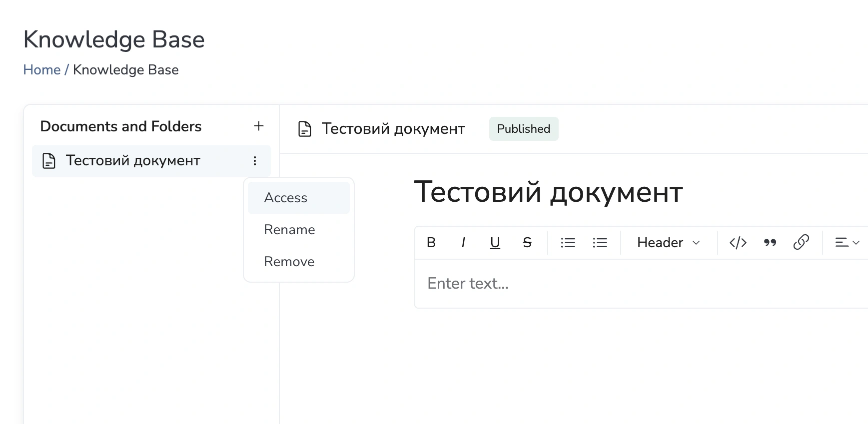The height and width of the screenshot is (424, 868).
Task: Click the large Тестовий документ title
Action: [x=549, y=192]
